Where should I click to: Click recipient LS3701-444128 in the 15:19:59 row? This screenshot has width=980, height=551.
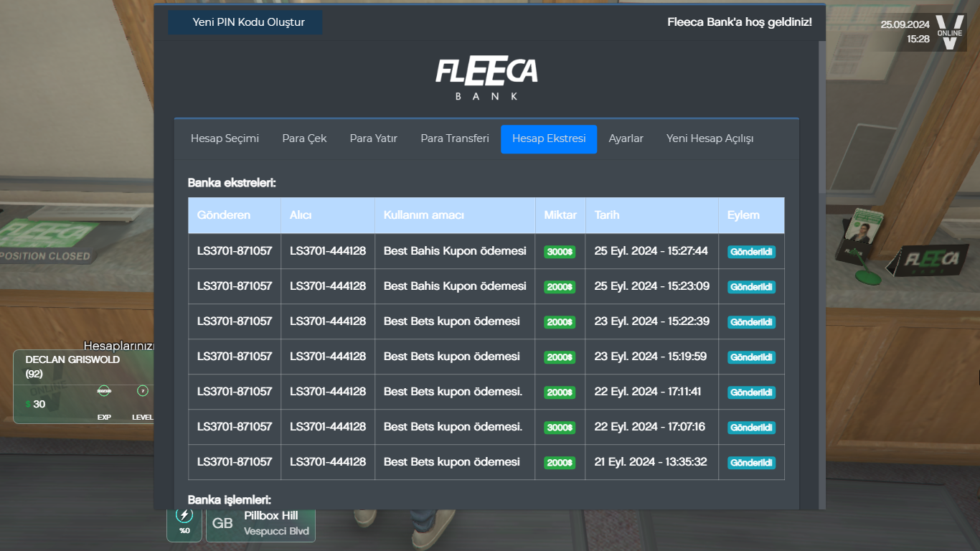328,357
